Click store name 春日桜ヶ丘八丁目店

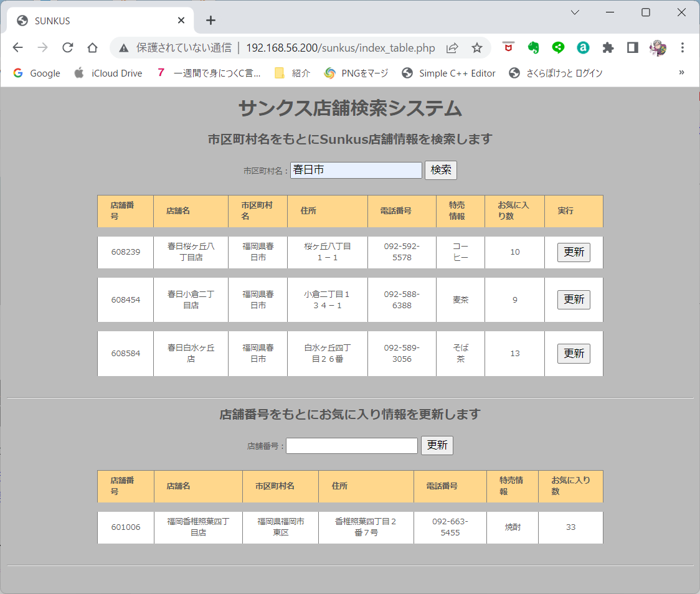point(191,252)
